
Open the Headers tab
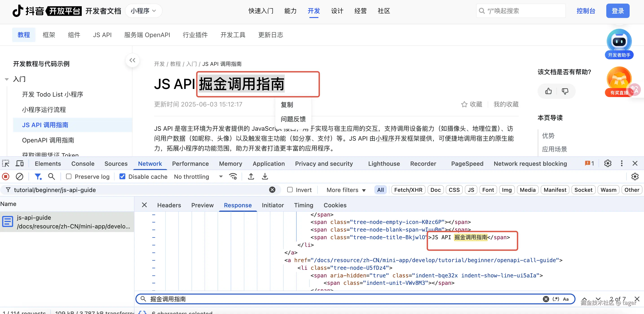click(x=169, y=205)
